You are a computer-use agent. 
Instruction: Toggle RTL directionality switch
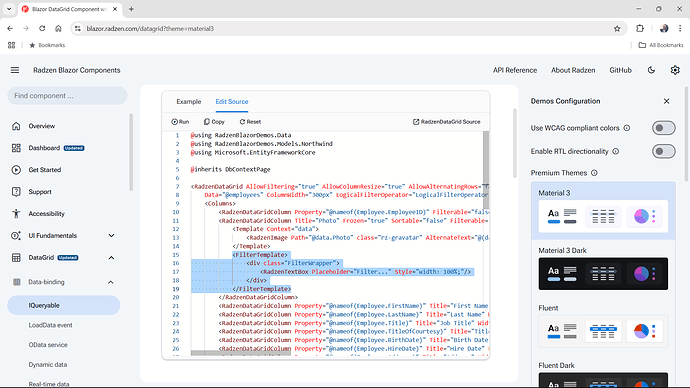[664, 151]
